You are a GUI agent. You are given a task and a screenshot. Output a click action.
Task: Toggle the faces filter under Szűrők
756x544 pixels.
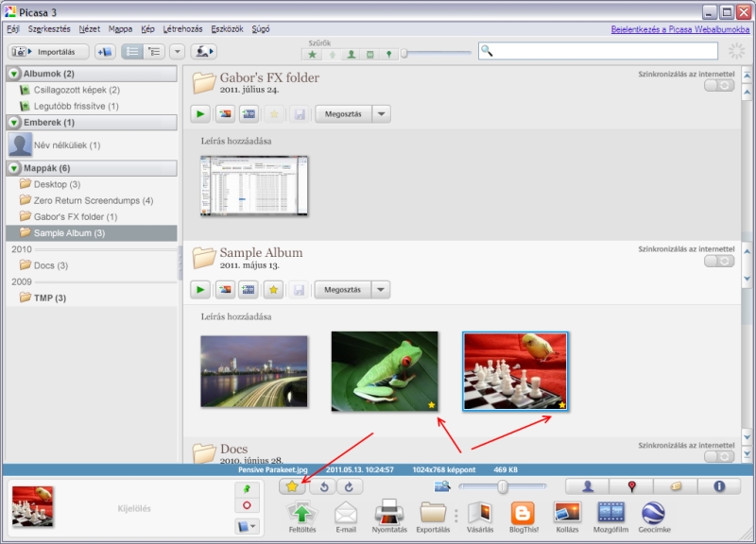point(351,55)
